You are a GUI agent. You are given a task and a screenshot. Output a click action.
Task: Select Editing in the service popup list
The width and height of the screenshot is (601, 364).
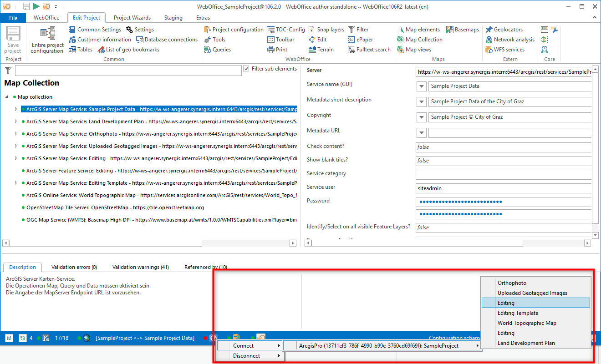tap(506, 302)
